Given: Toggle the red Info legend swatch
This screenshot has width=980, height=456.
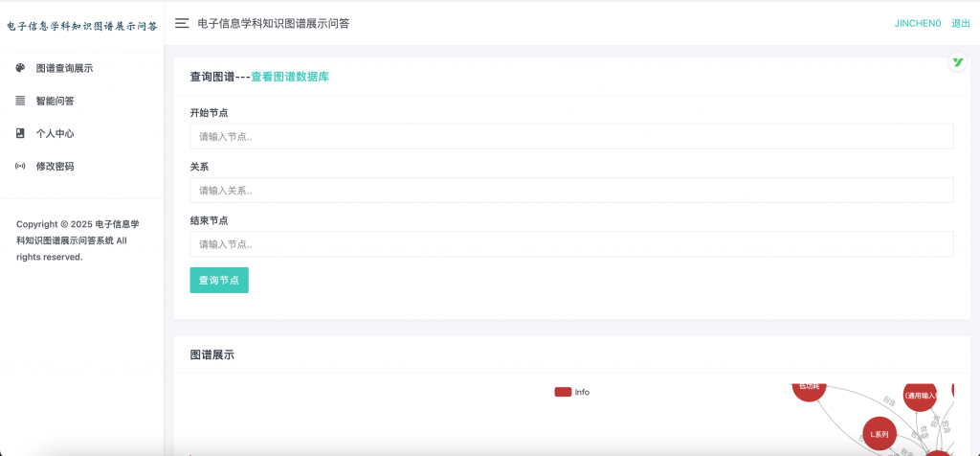Looking at the screenshot, I should 563,392.
